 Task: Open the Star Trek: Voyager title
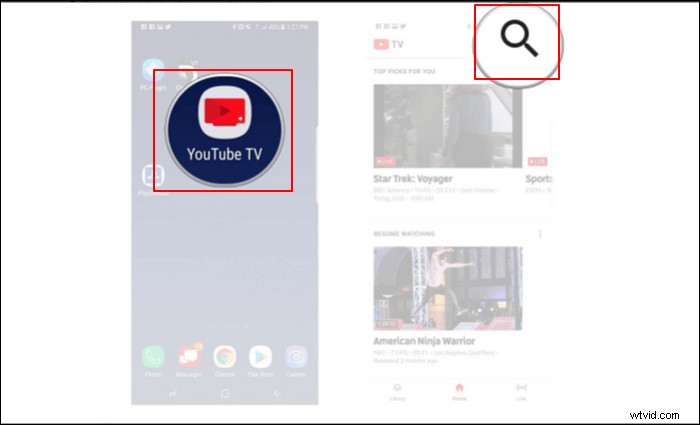click(x=413, y=179)
